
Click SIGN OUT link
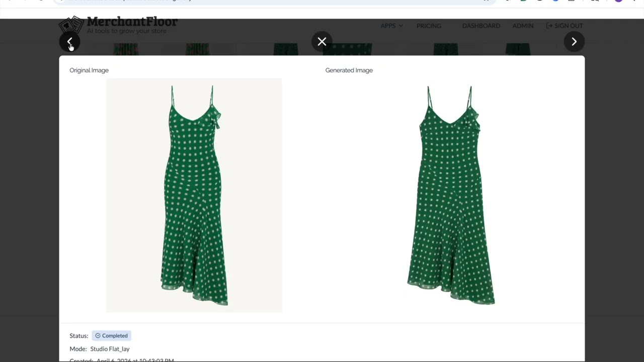[x=565, y=26]
